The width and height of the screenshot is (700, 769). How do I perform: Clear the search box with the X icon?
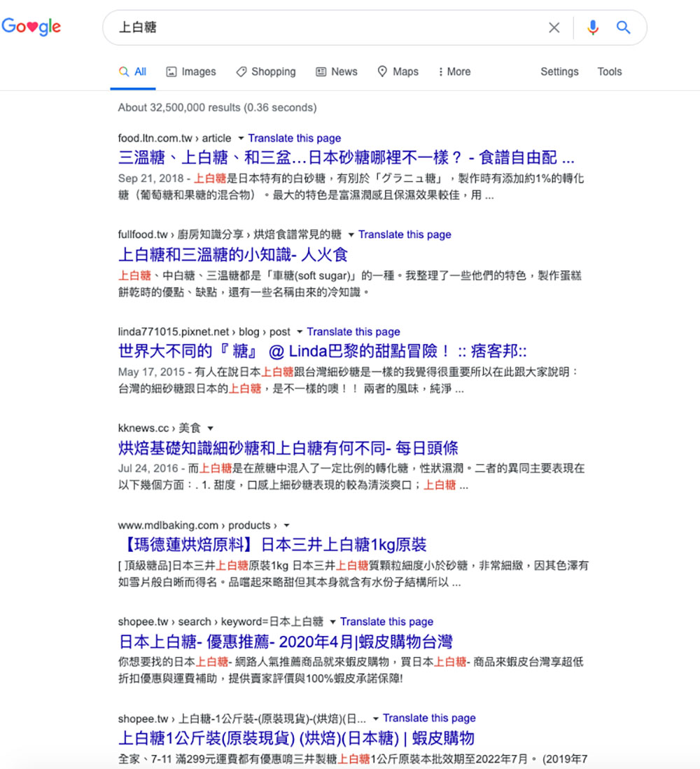click(554, 27)
